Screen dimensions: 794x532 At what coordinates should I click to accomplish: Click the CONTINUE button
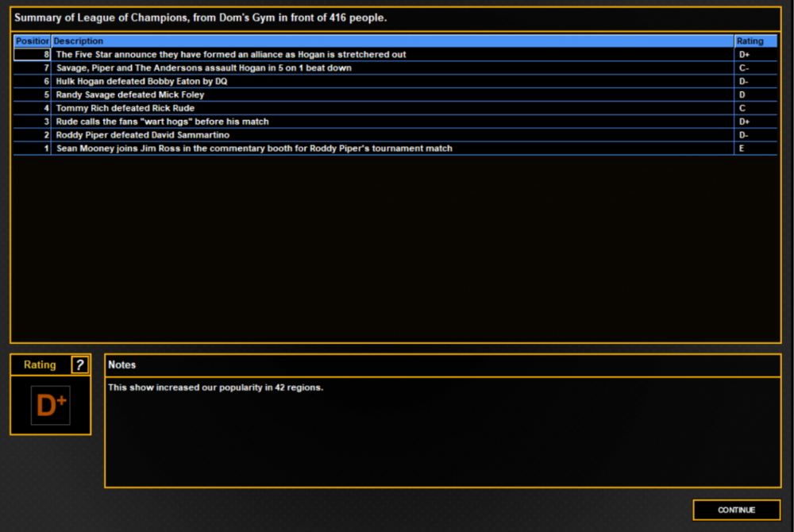(736, 510)
